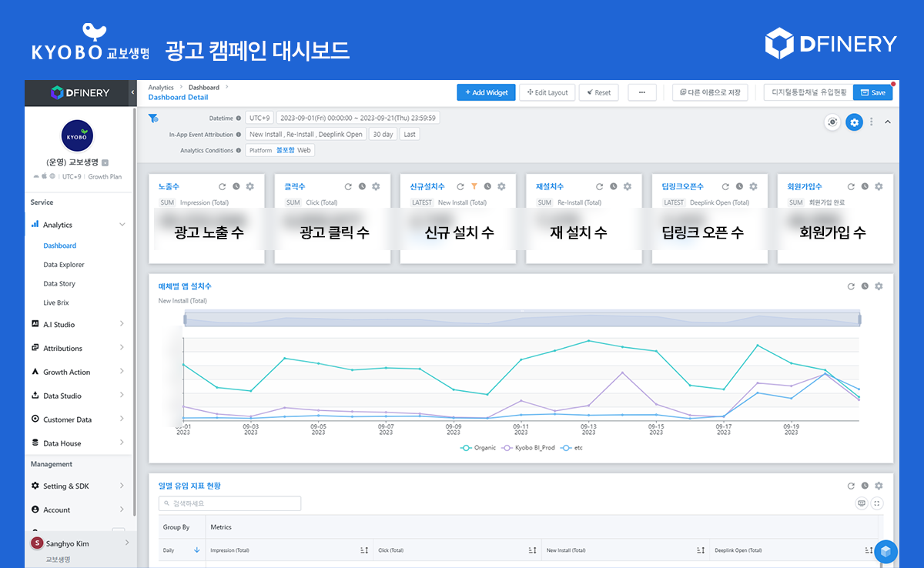Screen dimensions: 924x568
Task: Open gear settings of 딥링크오픈수 widget
Action: click(x=753, y=186)
